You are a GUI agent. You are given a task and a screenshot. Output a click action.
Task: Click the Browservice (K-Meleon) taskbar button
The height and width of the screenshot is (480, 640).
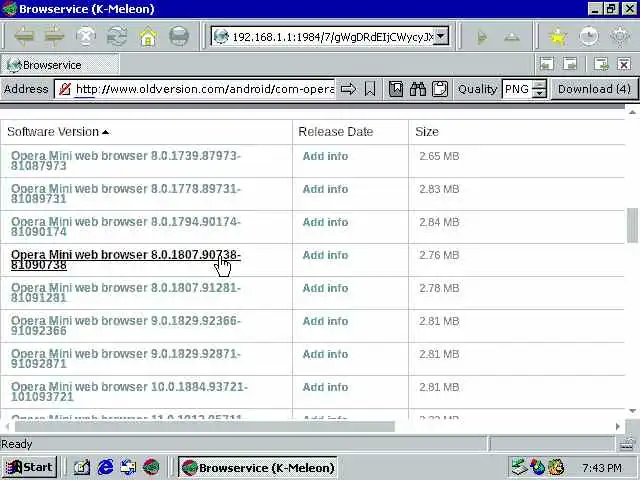(x=258, y=467)
